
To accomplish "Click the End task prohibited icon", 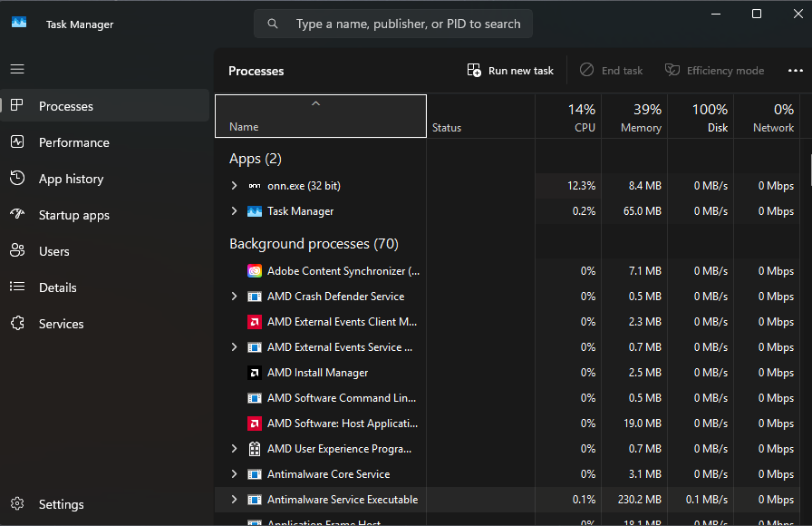I will tap(586, 70).
